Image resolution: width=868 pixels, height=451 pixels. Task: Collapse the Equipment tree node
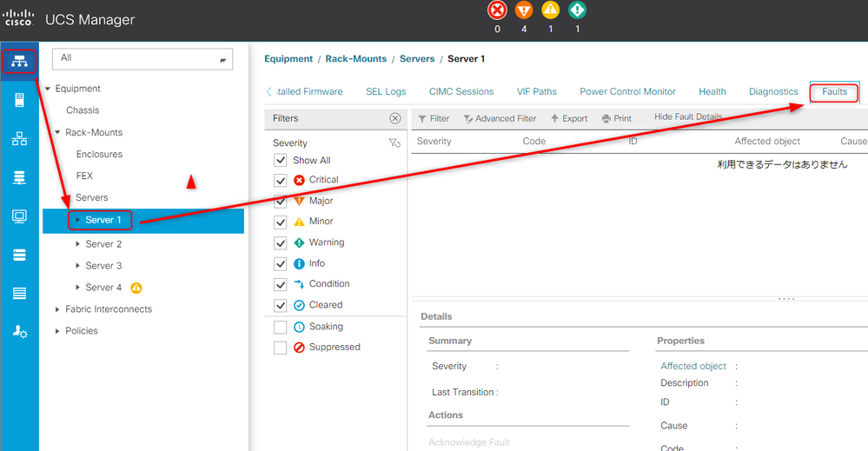click(48, 89)
